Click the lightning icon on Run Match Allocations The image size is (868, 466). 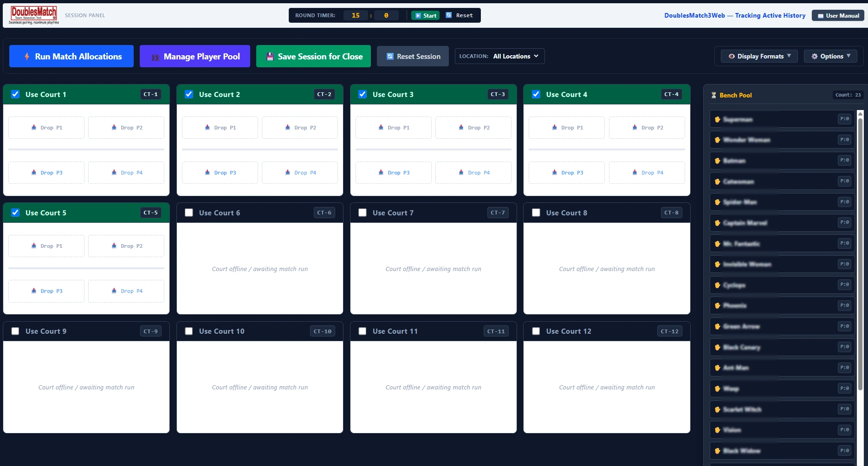coord(27,56)
